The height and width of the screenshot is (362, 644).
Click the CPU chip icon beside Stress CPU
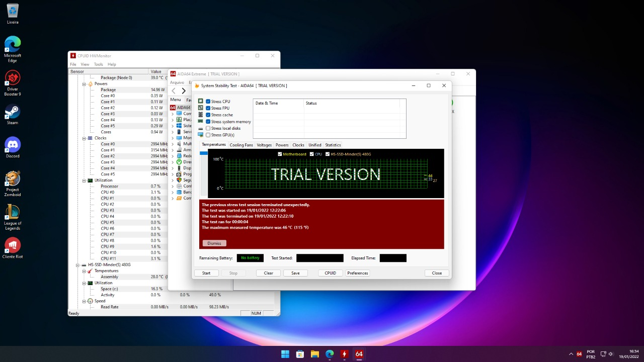[x=201, y=102]
